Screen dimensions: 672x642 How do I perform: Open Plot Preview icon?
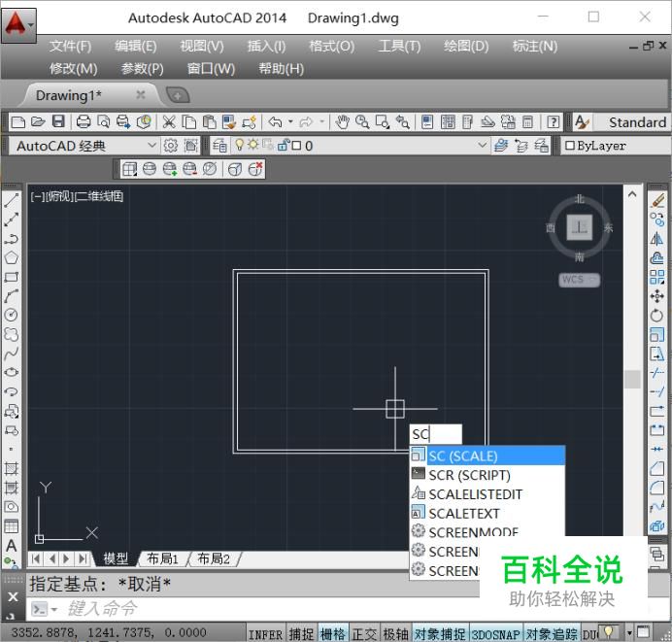click(103, 122)
